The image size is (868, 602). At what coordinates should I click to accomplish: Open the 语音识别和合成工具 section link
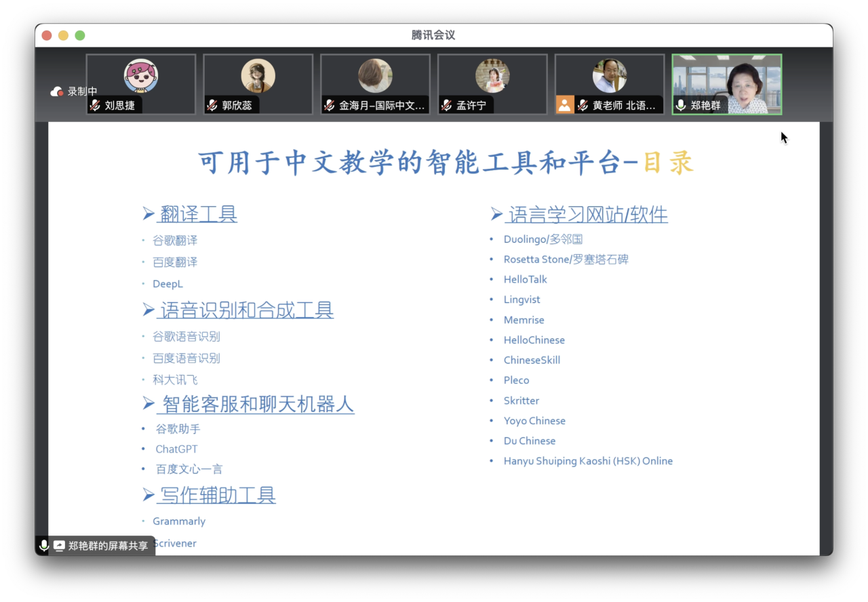tap(245, 310)
